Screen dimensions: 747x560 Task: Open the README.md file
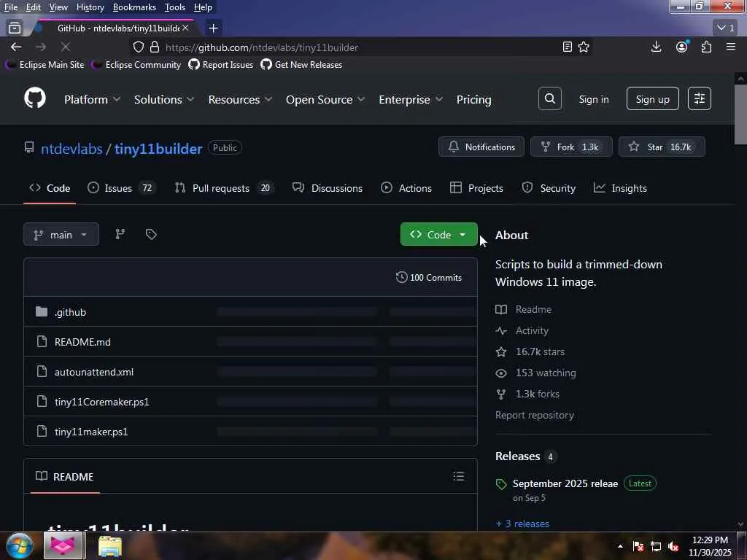pos(82,342)
